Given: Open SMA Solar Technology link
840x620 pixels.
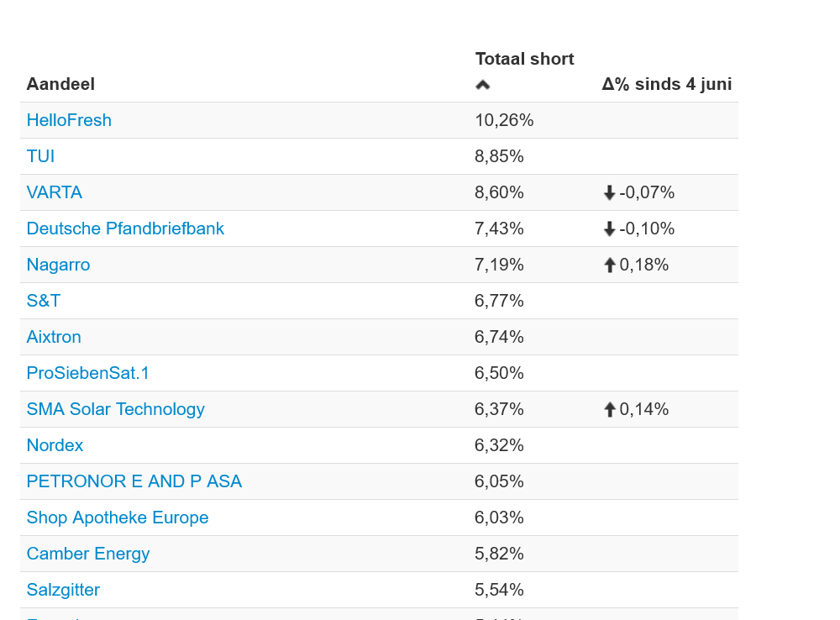Looking at the screenshot, I should (x=115, y=409).
